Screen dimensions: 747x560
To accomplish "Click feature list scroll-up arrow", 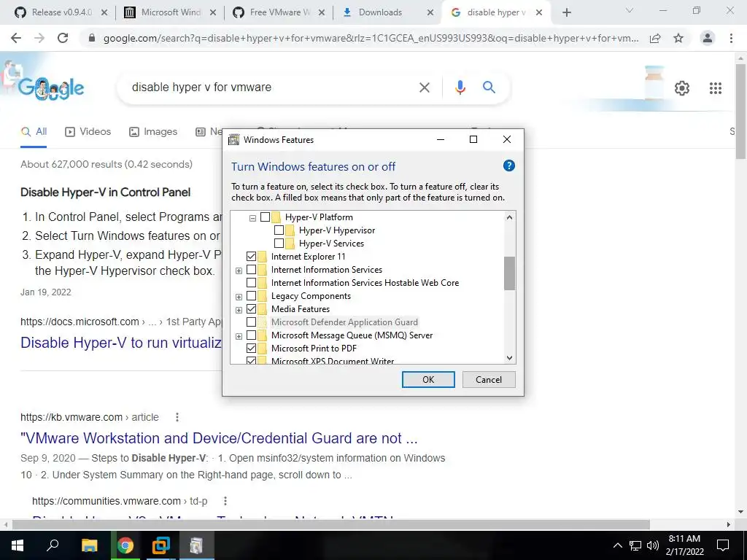I will [509, 217].
